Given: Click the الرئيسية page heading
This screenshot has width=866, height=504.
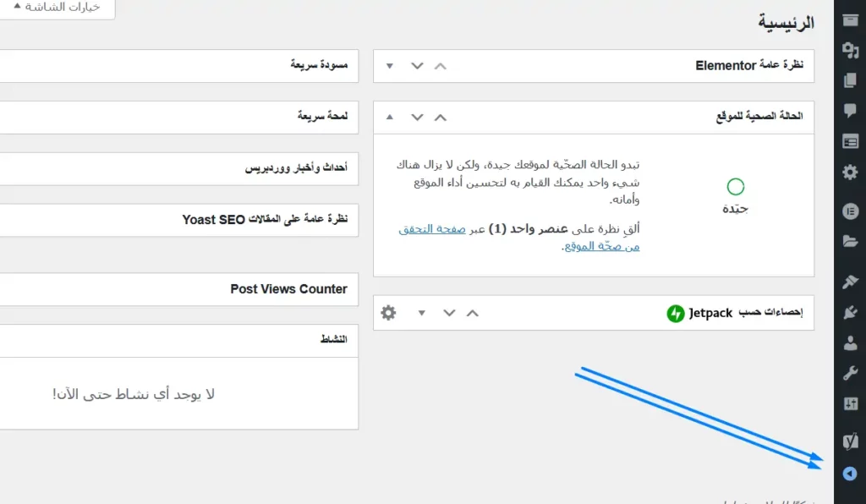Looking at the screenshot, I should pyautogui.click(x=786, y=22).
